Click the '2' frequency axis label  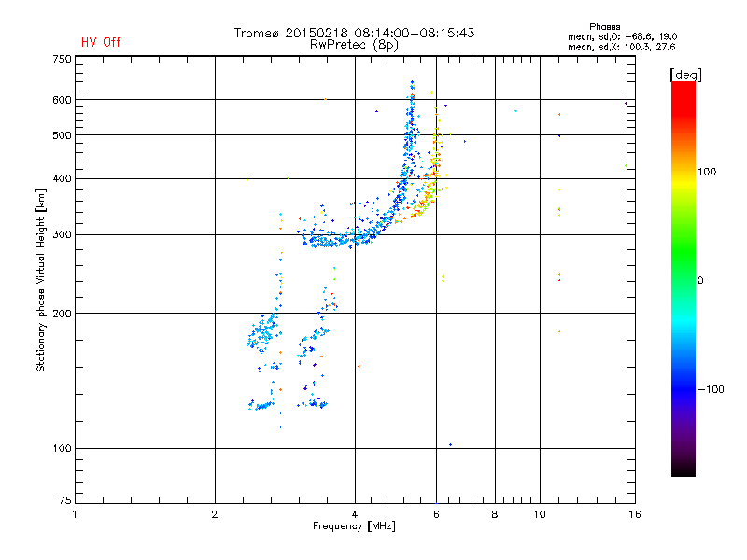tap(215, 514)
